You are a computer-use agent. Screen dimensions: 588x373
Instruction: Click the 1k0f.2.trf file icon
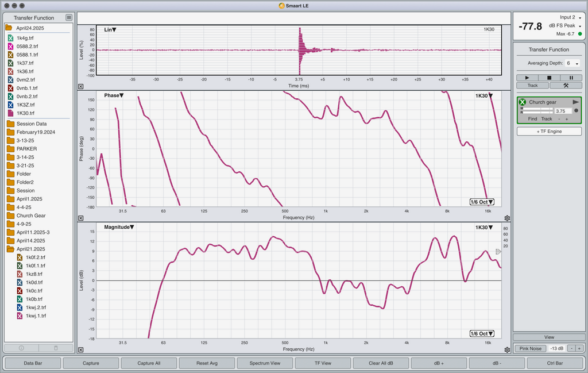pos(20,257)
